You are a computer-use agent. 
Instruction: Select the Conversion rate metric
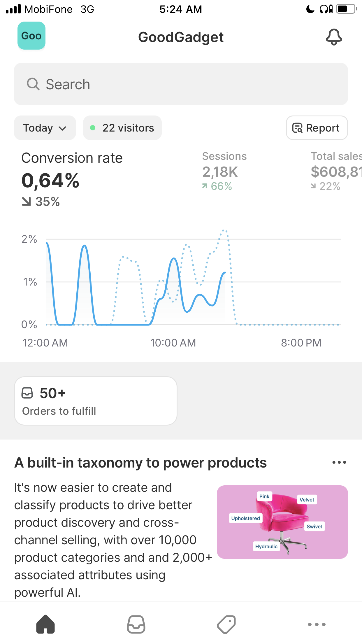(72, 178)
